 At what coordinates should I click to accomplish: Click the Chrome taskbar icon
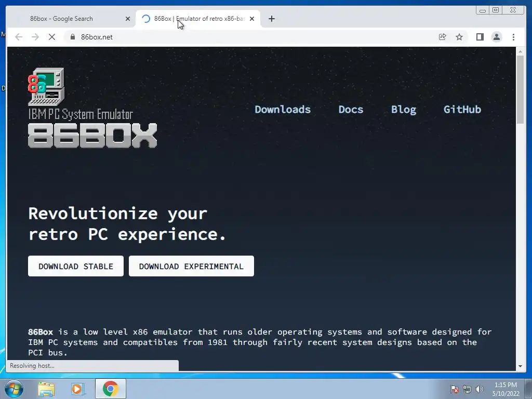[x=110, y=389]
